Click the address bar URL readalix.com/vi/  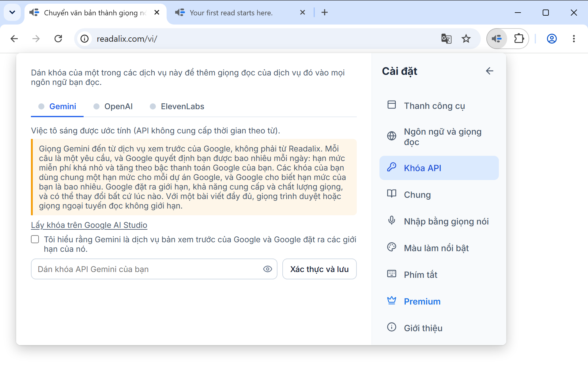127,39
